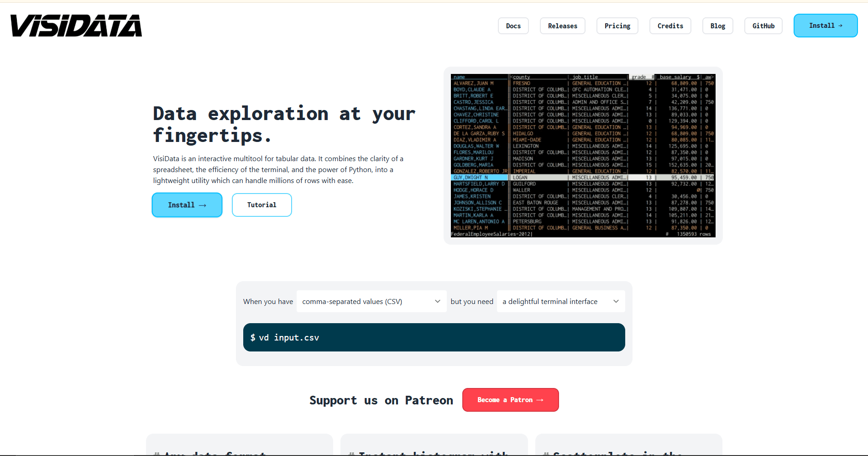Click the VisiData description paragraph
This screenshot has width=868, height=456.
coord(278,169)
